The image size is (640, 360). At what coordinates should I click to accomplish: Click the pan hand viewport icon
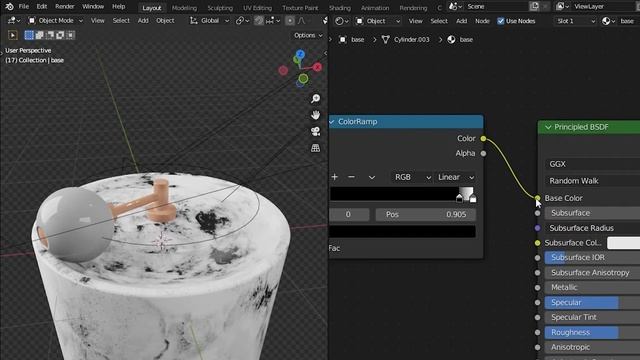tap(315, 115)
